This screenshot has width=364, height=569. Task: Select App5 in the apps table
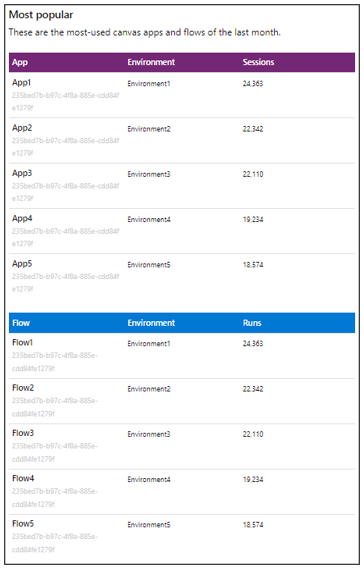(x=22, y=264)
